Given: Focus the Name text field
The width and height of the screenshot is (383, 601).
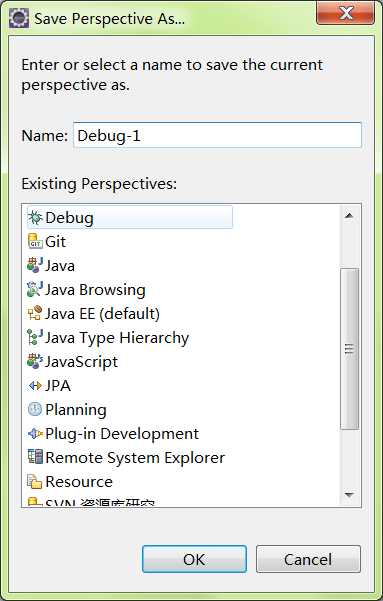Looking at the screenshot, I should (217, 135).
